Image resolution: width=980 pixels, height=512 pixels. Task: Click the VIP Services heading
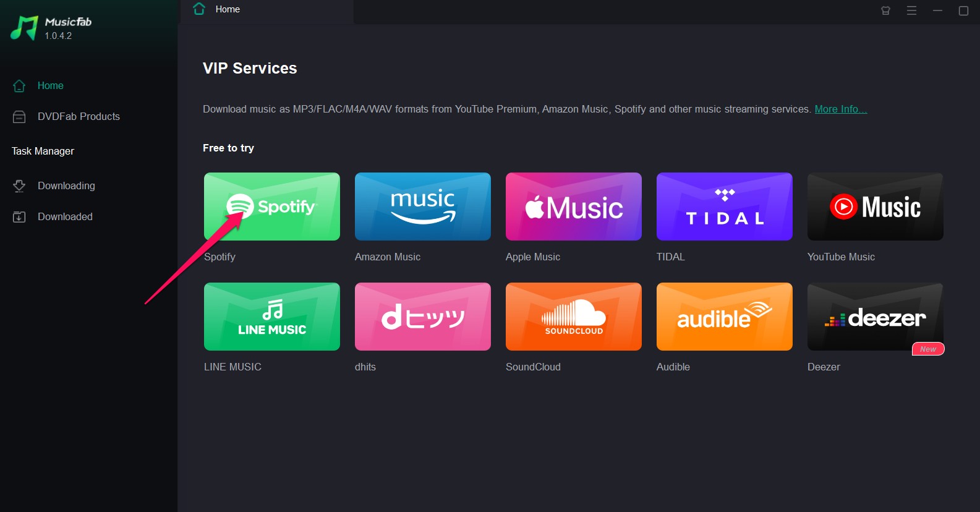(x=250, y=68)
